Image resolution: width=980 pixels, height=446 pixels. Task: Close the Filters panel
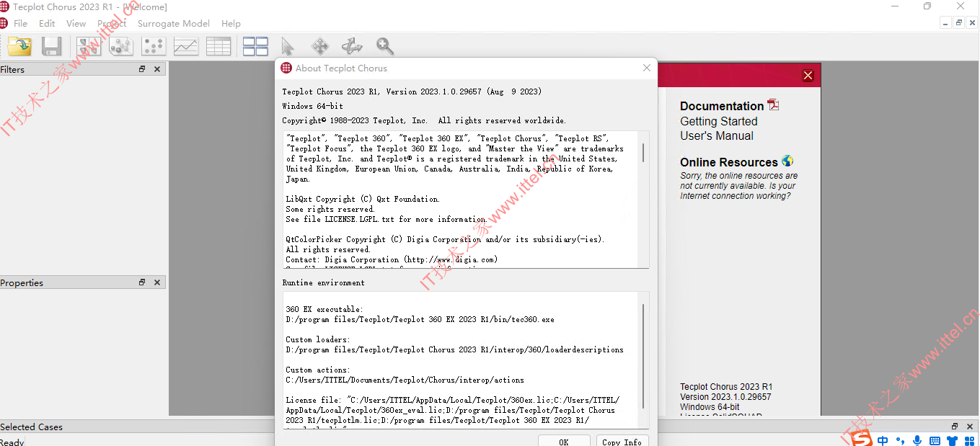[157, 69]
